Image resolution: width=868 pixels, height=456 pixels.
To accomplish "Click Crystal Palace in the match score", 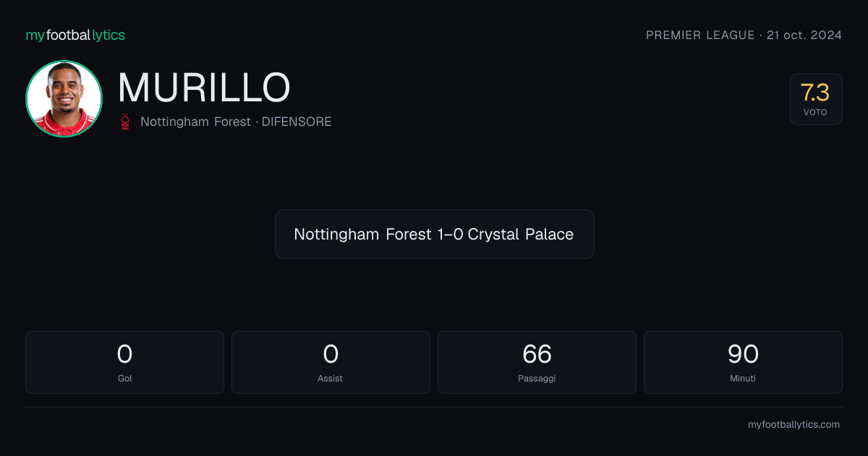I will click(521, 235).
